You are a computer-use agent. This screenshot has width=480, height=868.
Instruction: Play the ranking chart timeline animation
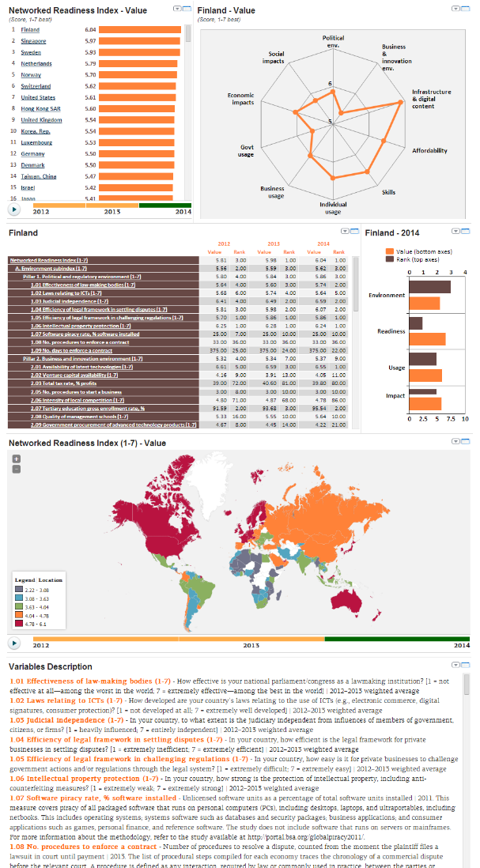click(13, 209)
